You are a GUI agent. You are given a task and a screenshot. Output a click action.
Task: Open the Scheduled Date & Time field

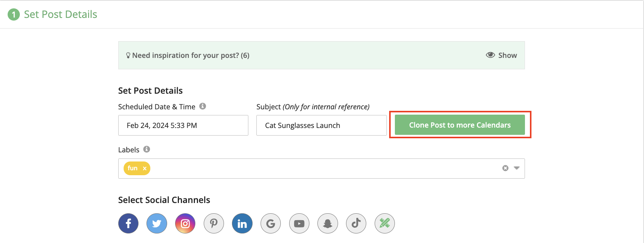(183, 125)
